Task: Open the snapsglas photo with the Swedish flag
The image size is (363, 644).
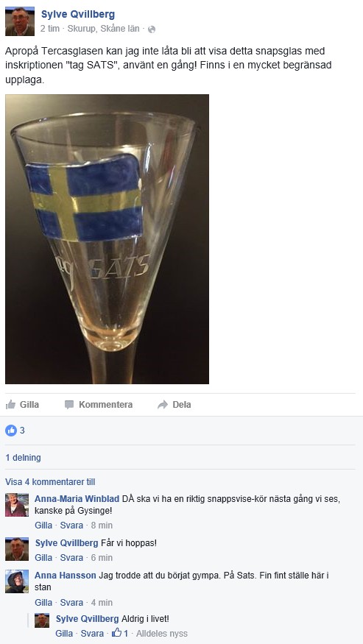Action: 107,239
